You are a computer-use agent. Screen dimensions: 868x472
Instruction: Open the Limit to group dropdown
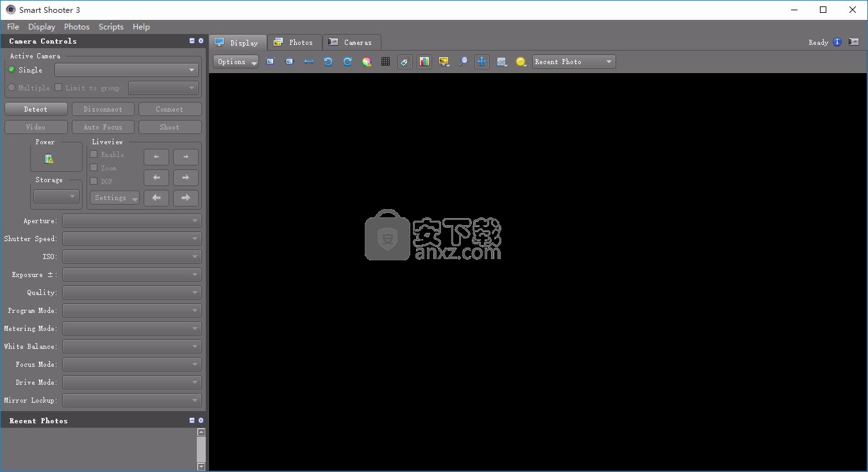pos(163,88)
